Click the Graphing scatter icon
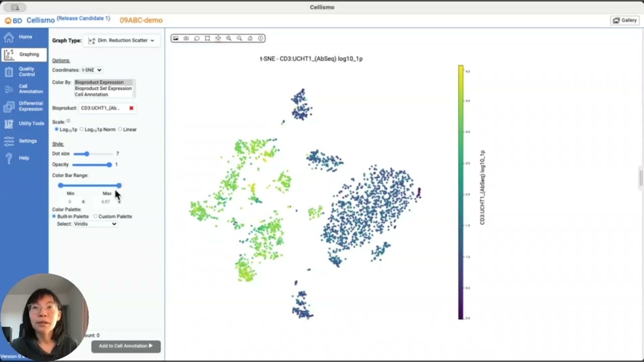644x362 pixels. click(9, 54)
